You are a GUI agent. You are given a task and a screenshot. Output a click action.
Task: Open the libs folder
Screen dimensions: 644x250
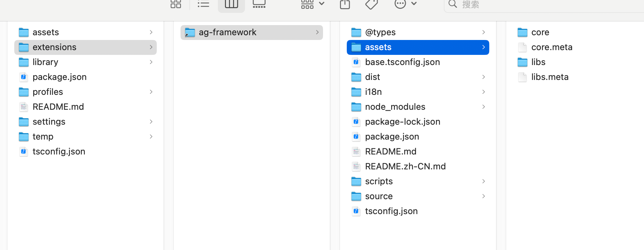(538, 62)
